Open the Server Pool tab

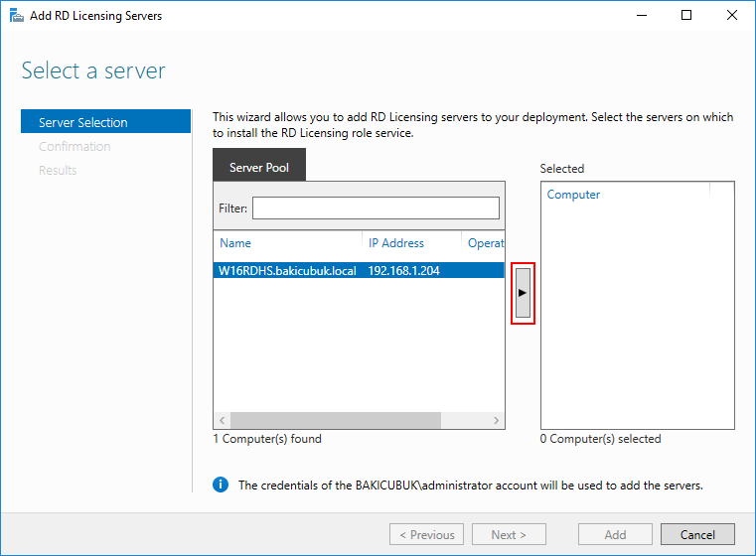[259, 165]
